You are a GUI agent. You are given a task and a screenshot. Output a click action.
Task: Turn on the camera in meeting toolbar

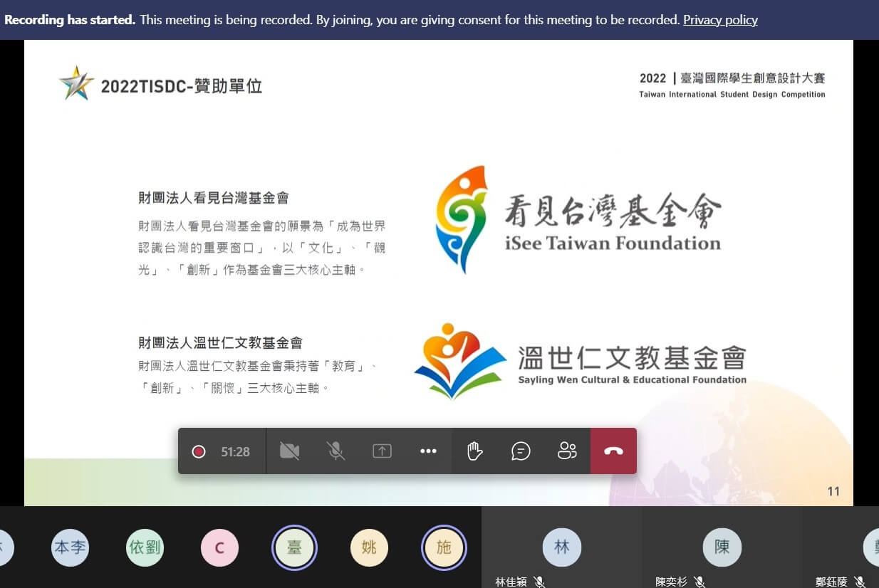tap(289, 451)
